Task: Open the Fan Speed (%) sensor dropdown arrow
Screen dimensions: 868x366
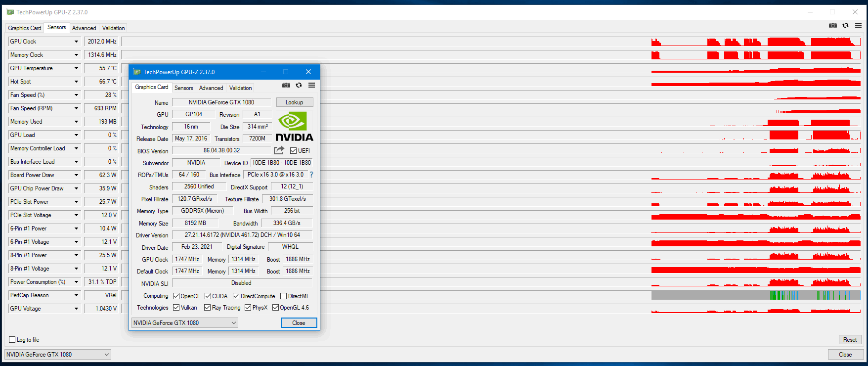Action: (76, 95)
